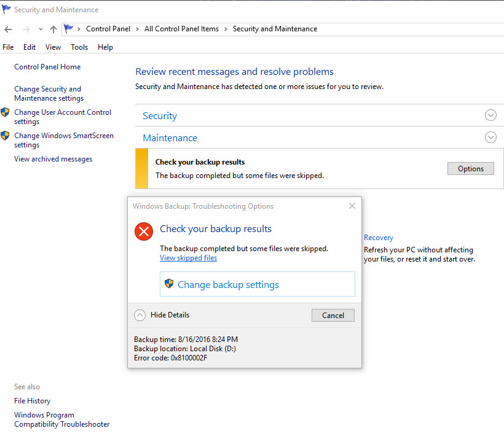Viewport: 504px width, 439px height.
Task: Navigate to Control Panel breadcrumb
Action: (108, 29)
